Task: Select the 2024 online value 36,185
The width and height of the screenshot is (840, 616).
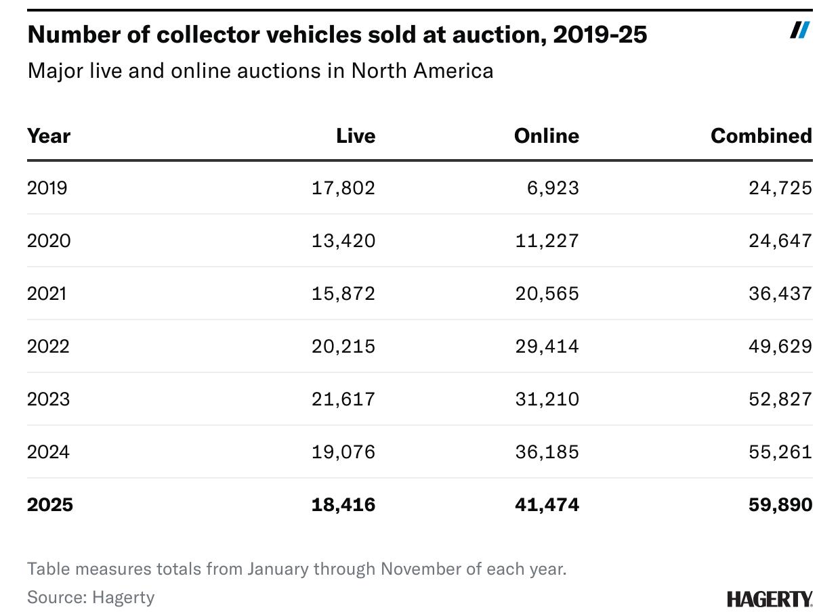Action: coord(547,452)
